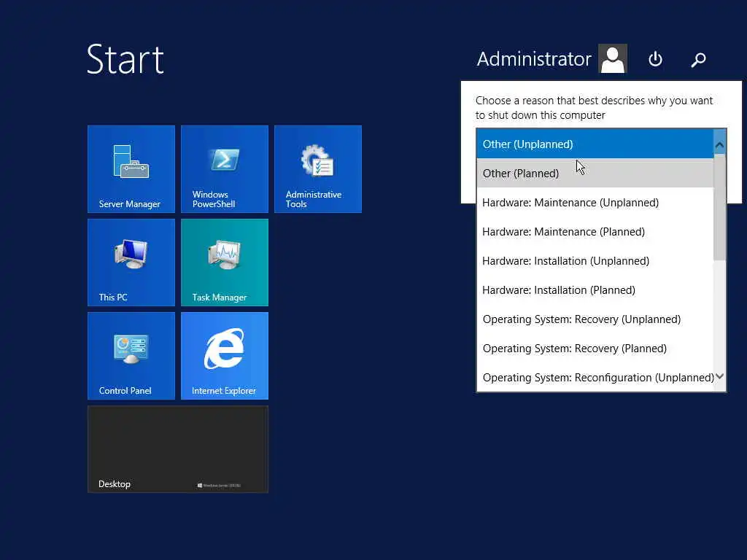Select Hardware: Maintenance (Planned)
747x560 pixels.
coord(595,231)
